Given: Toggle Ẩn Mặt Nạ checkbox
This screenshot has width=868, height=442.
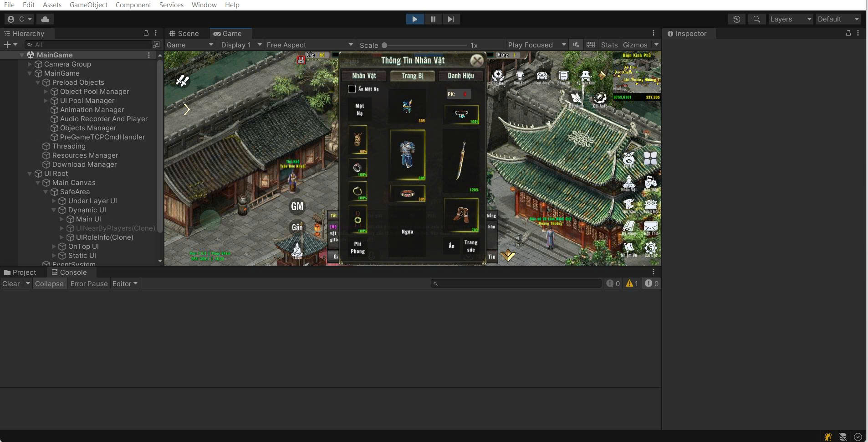Looking at the screenshot, I should tap(352, 89).
